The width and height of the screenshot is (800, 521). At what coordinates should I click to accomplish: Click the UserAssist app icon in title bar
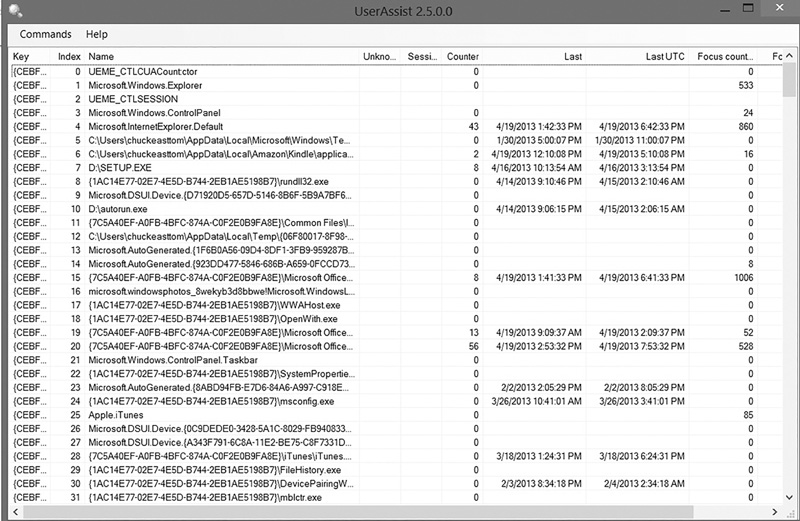coord(15,10)
